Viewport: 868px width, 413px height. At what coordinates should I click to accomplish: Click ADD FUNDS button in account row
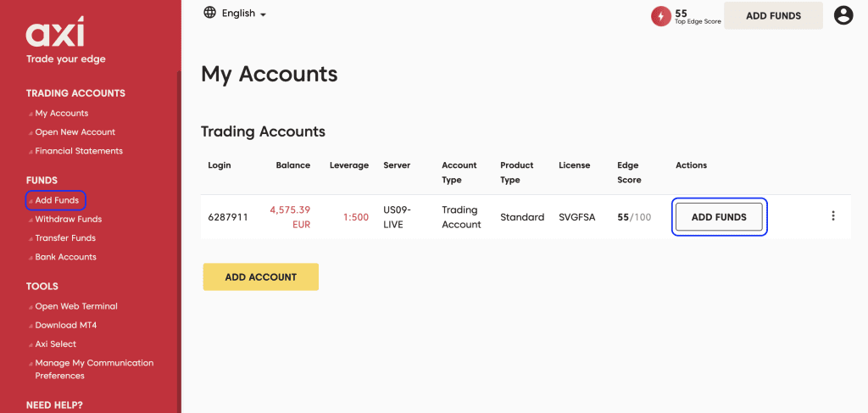point(719,217)
